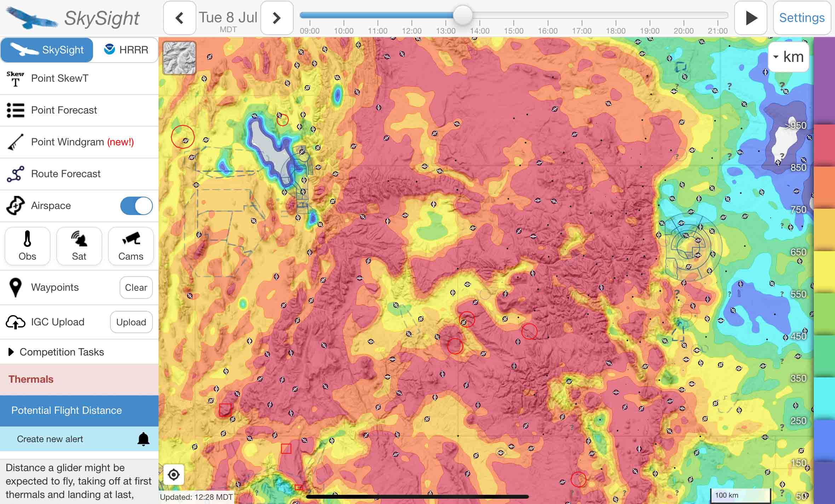The height and width of the screenshot is (504, 835).
Task: Jump to 10:00 on the timeline
Action: pos(344,31)
